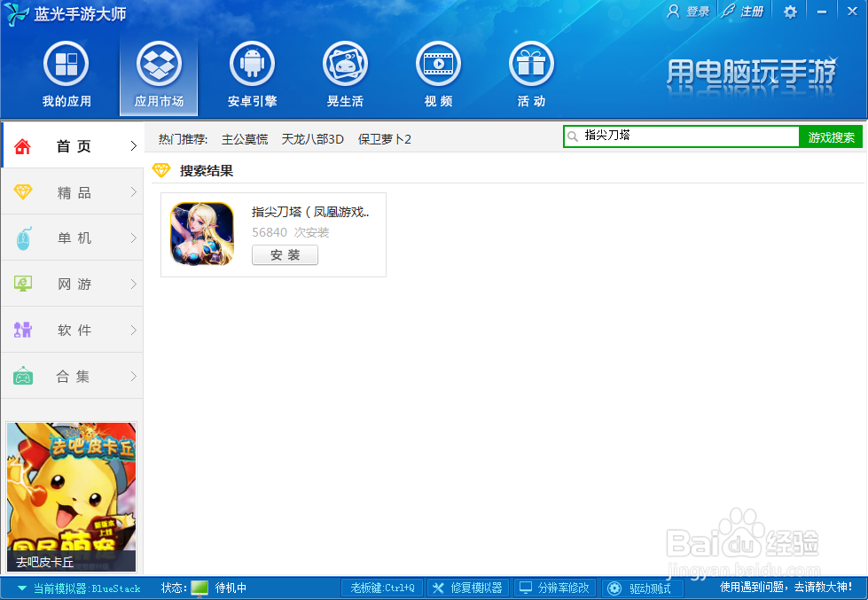Viewport: 868px width, 600px height.
Task: Click the 修复模拟器 button
Action: (468, 588)
